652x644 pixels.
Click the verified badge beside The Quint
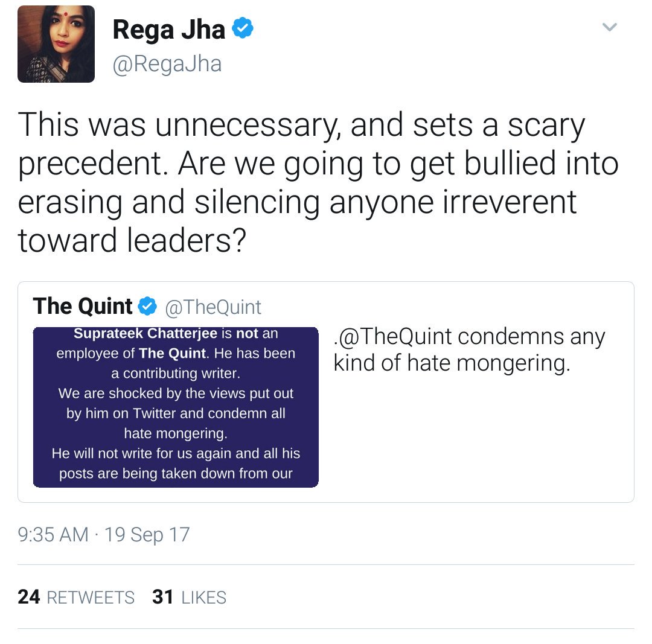[148, 307]
